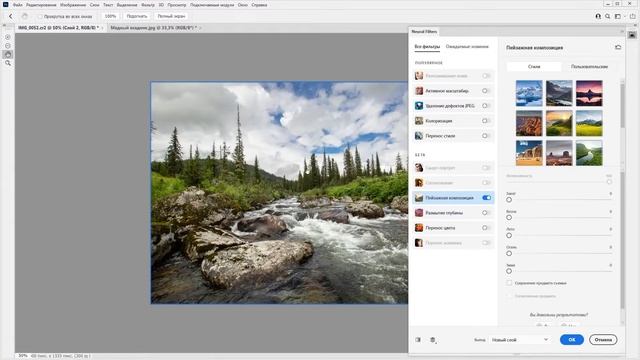Viewport: 640px width, 360px height.
Task: Click the blue OK button
Action: [x=571, y=340]
